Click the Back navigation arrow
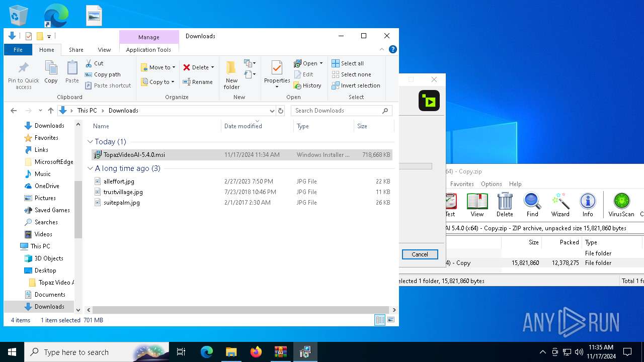This screenshot has height=362, width=644. [x=14, y=111]
